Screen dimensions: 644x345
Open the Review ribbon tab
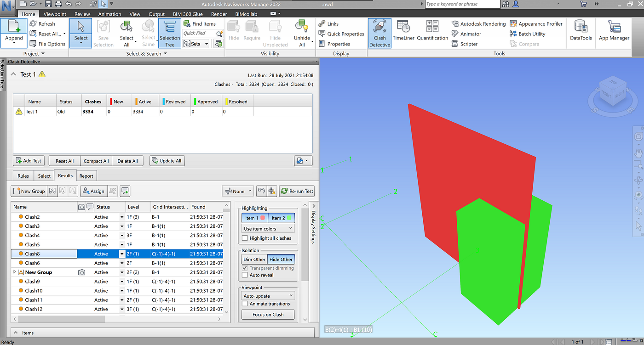[82, 14]
